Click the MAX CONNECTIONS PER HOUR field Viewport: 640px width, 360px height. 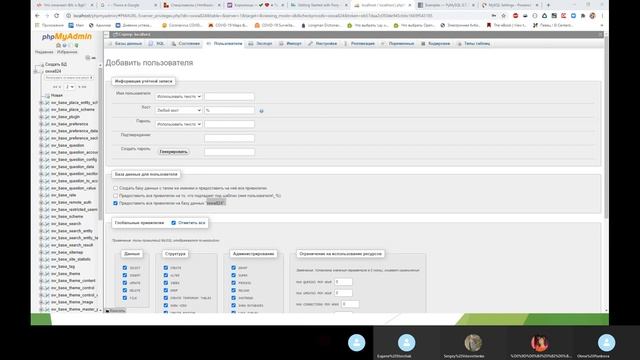[x=350, y=304]
